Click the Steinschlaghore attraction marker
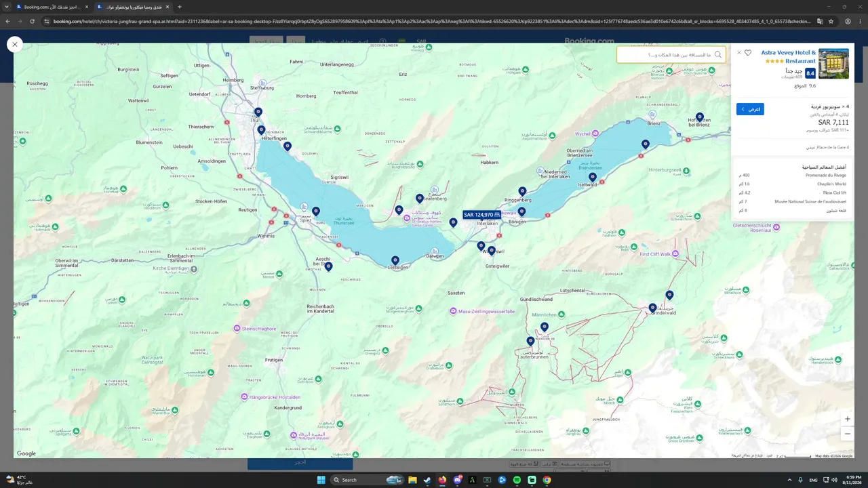Screen dimensions: 868x488 (x=237, y=329)
